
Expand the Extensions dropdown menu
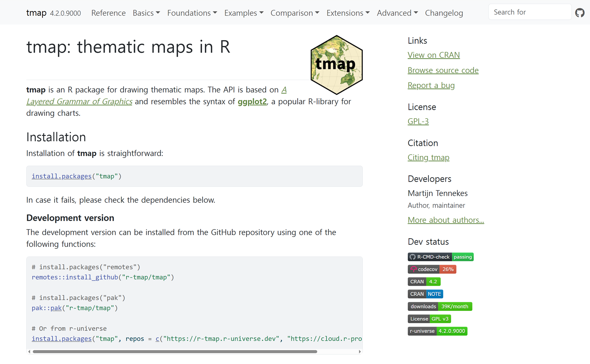pyautogui.click(x=348, y=13)
